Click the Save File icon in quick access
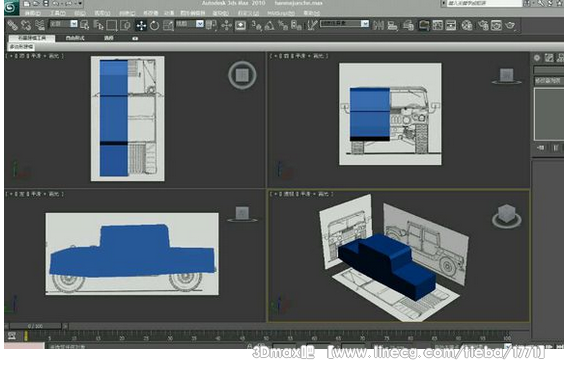The width and height of the screenshot is (574, 369). click(46, 4)
